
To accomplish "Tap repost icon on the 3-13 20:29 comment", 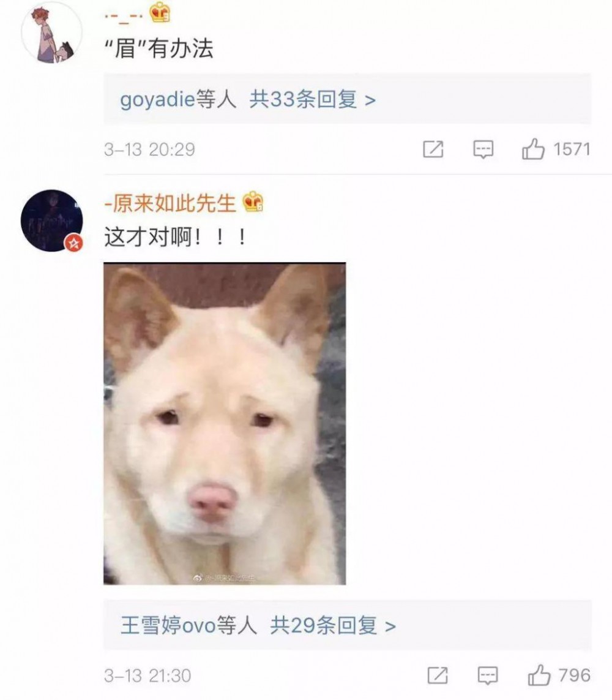I will (433, 149).
